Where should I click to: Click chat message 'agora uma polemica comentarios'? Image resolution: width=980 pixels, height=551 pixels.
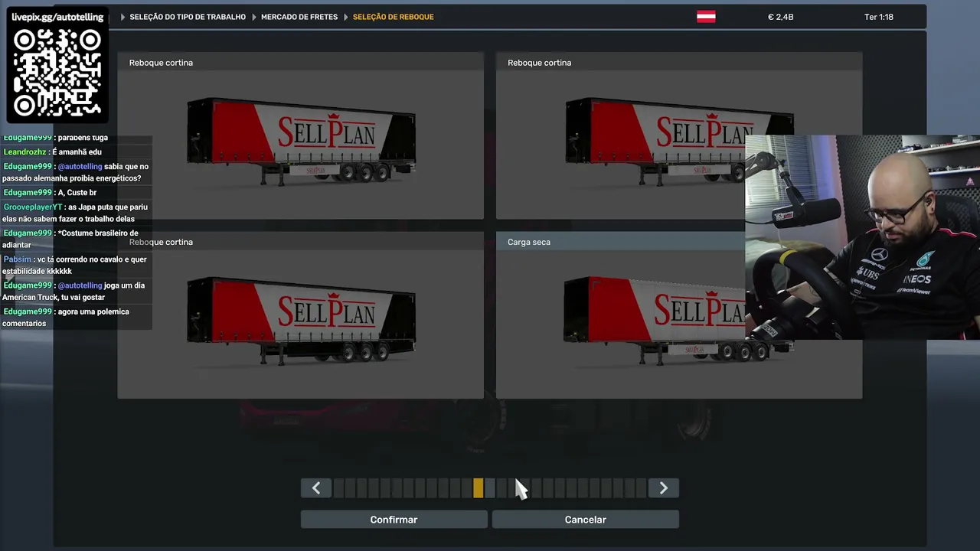tap(66, 318)
